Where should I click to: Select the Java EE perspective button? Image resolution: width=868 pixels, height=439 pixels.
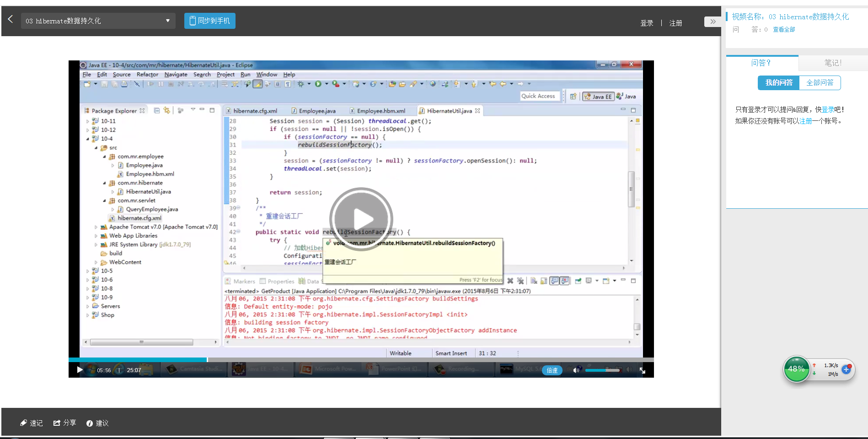tap(598, 97)
